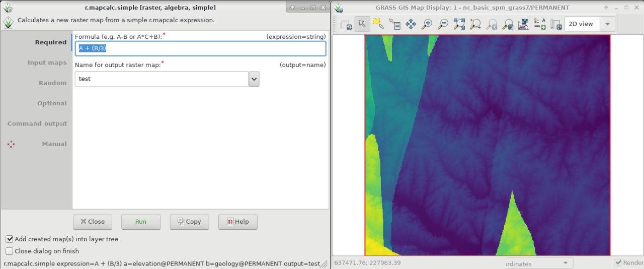Enable Close dialog on finish checkbox
This screenshot has width=644, height=269.
[x=10, y=251]
